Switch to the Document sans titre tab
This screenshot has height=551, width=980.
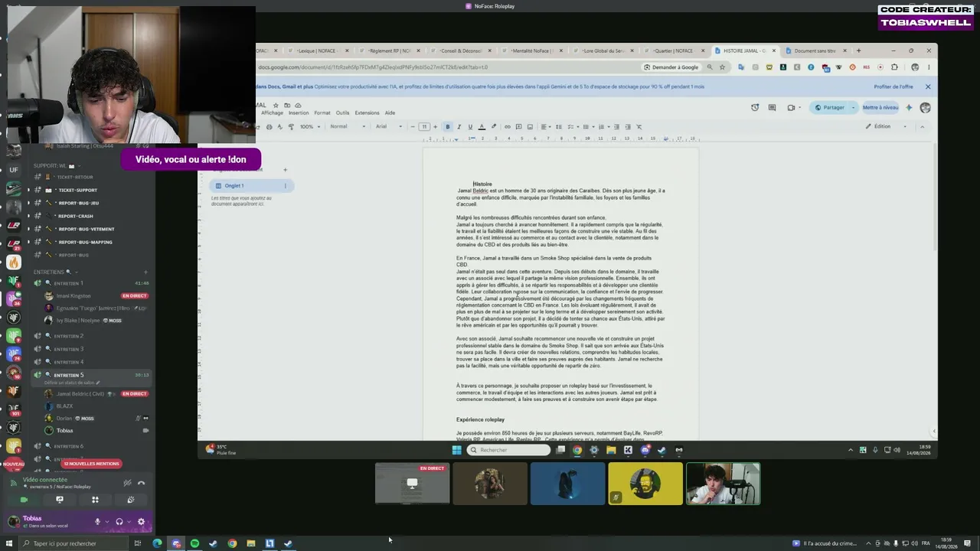pos(816,51)
